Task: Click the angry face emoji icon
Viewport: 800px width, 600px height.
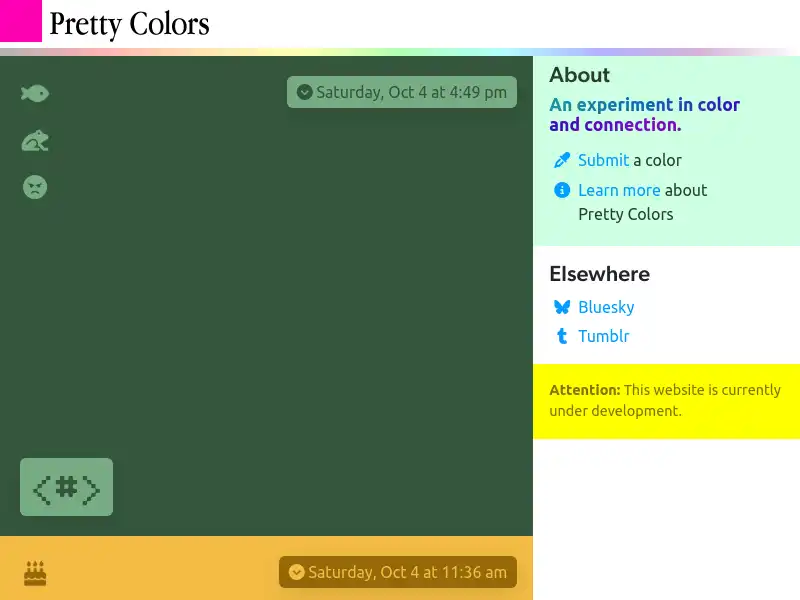Action: point(34,187)
